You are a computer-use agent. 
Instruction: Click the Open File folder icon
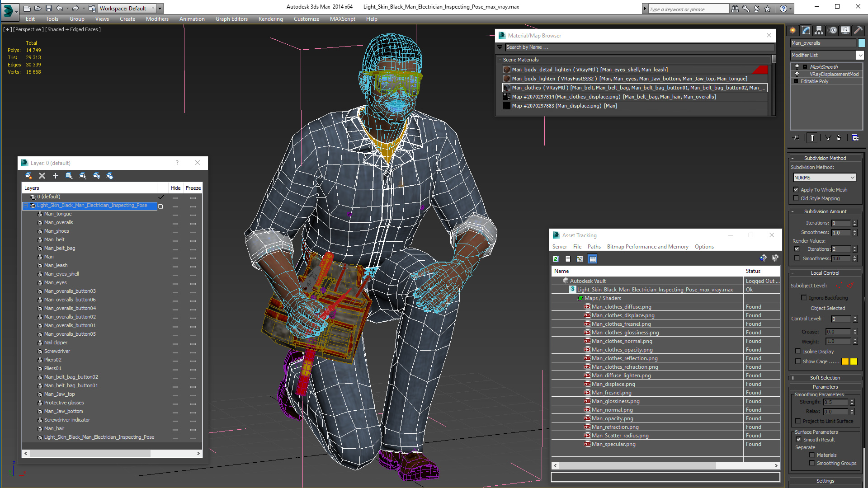pos(38,8)
